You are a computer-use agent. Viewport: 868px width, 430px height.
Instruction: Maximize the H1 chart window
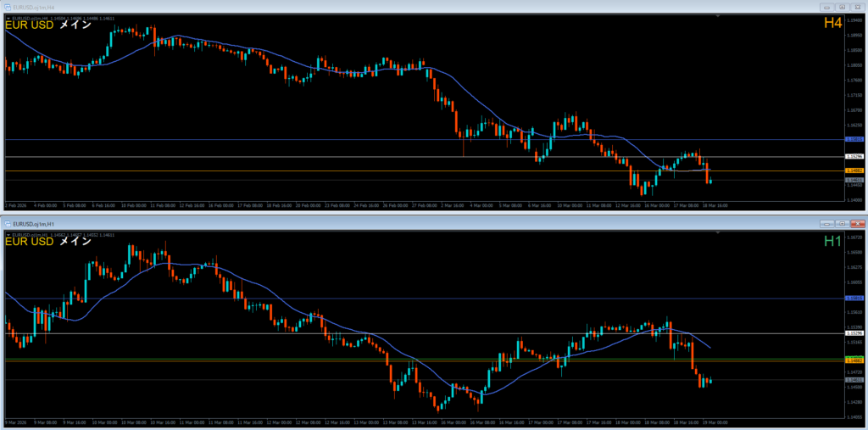(x=841, y=223)
